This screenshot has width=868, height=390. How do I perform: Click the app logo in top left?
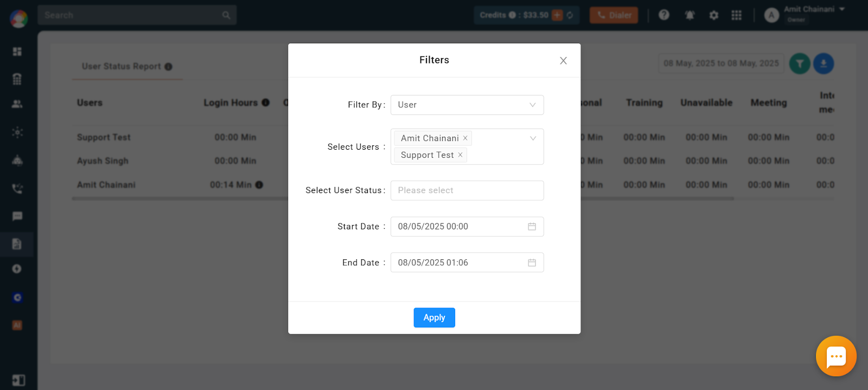pyautogui.click(x=18, y=18)
